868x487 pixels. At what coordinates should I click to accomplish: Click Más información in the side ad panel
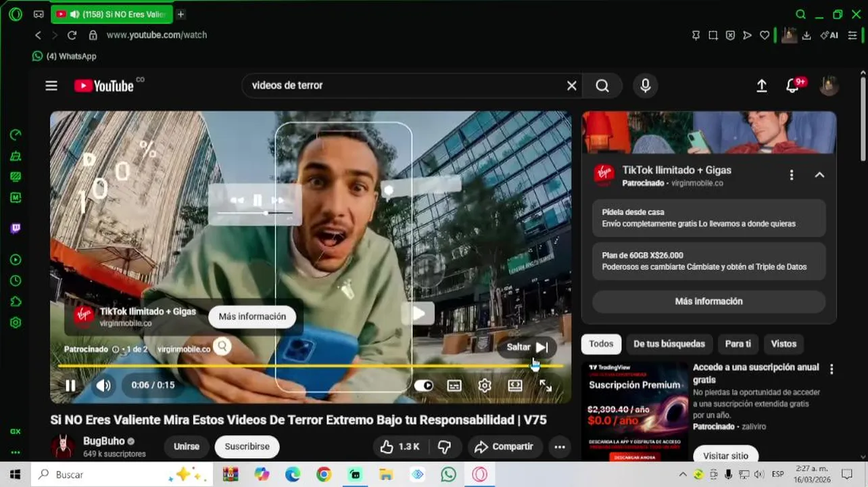click(708, 302)
